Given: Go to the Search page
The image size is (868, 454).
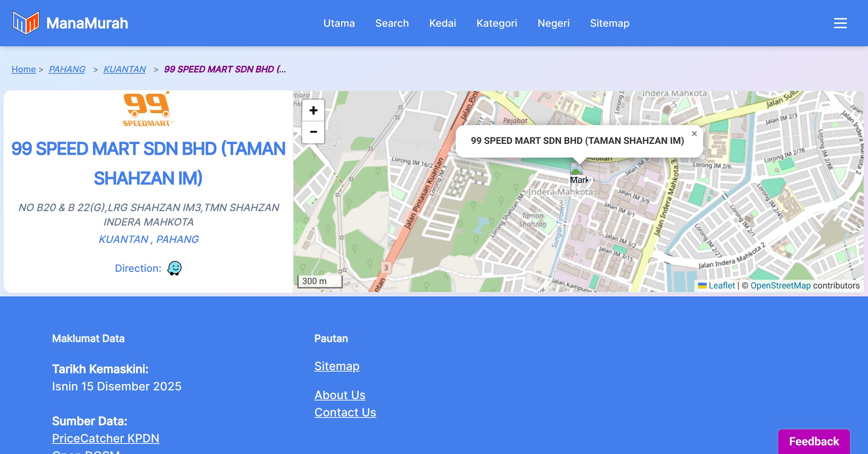Looking at the screenshot, I should tap(392, 23).
